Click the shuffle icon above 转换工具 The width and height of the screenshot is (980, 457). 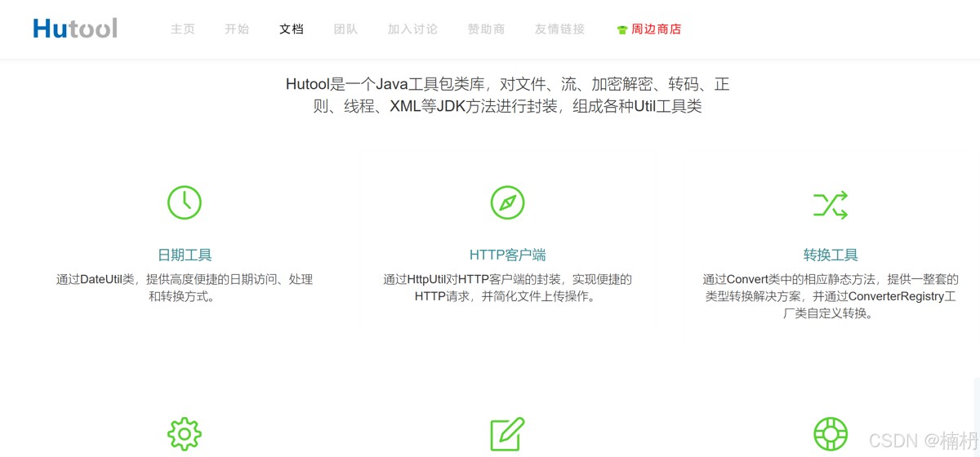coord(831,204)
